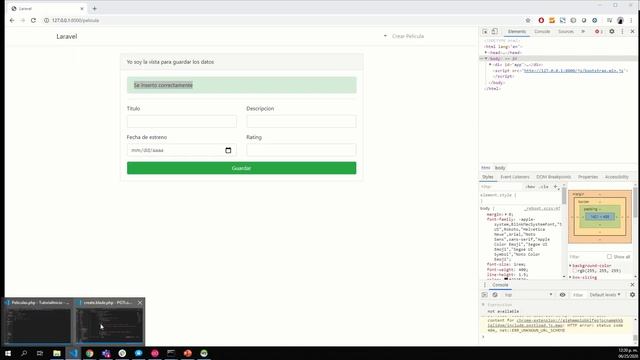Select the DOM Breakpoints tab
Image resolution: width=640 pixels, height=360 pixels.
tap(553, 177)
